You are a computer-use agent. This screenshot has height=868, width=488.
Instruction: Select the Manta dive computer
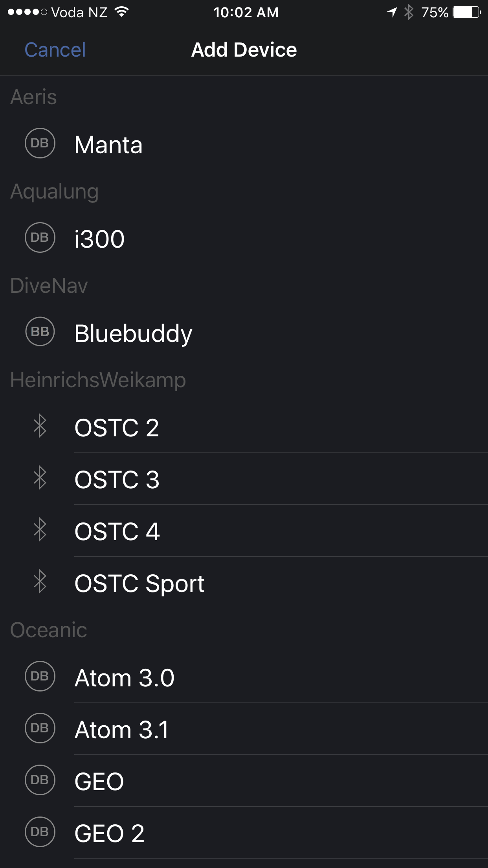[108, 145]
